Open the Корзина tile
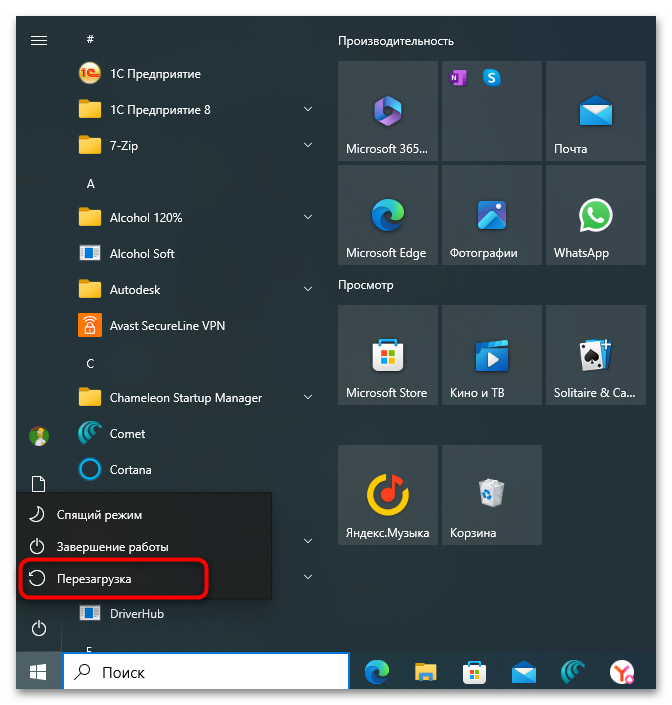The image size is (672, 705). pyautogui.click(x=492, y=495)
